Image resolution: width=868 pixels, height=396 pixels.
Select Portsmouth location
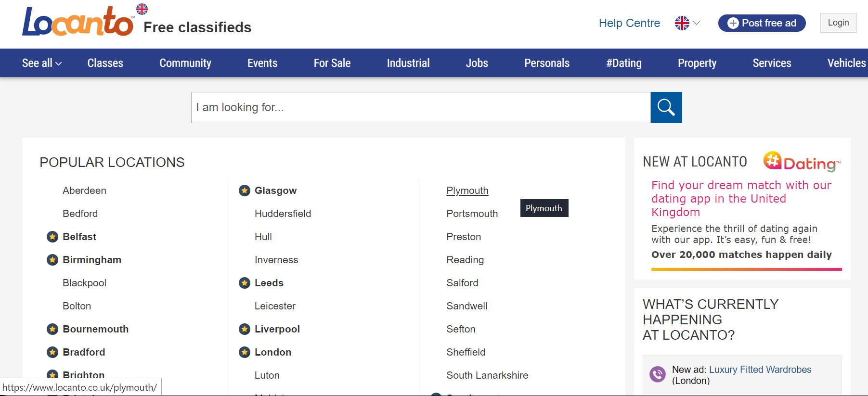472,214
